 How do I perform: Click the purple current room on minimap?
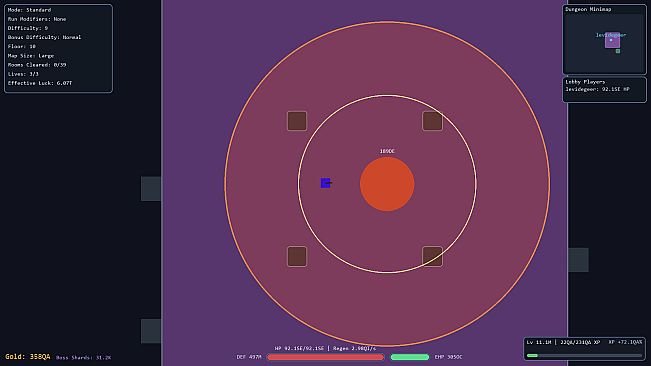tap(612, 40)
